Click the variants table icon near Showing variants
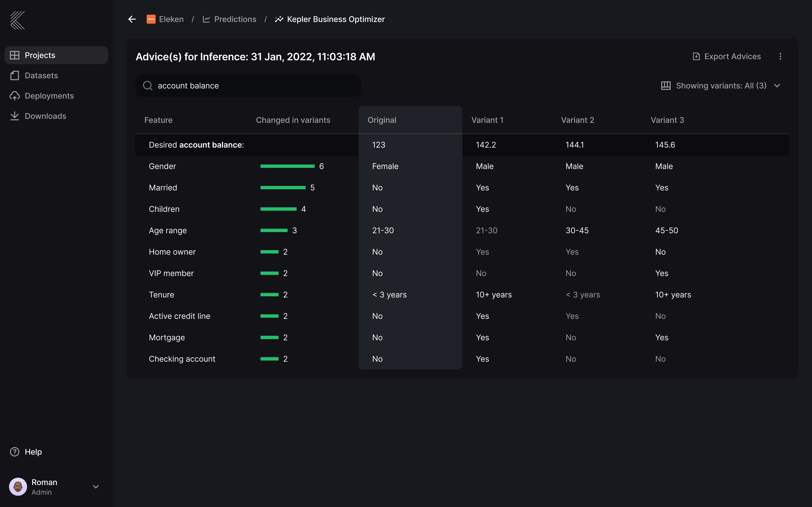Viewport: 812px width, 507px height. 666,85
